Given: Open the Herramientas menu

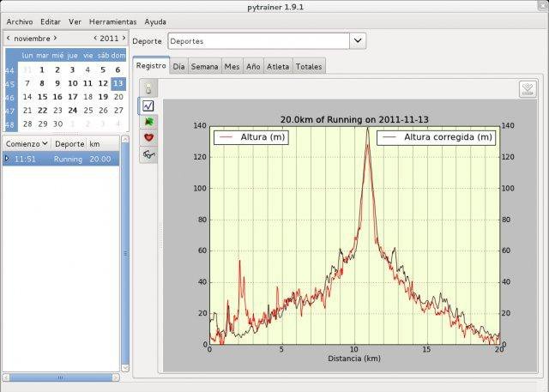Looking at the screenshot, I should click(x=113, y=21).
